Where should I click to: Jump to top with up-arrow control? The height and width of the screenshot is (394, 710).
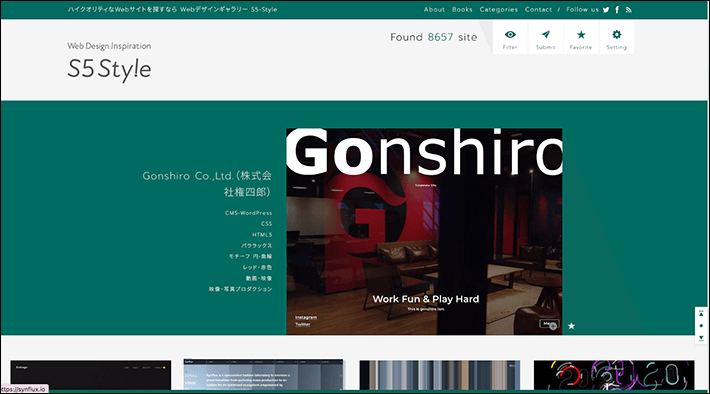[x=701, y=313]
